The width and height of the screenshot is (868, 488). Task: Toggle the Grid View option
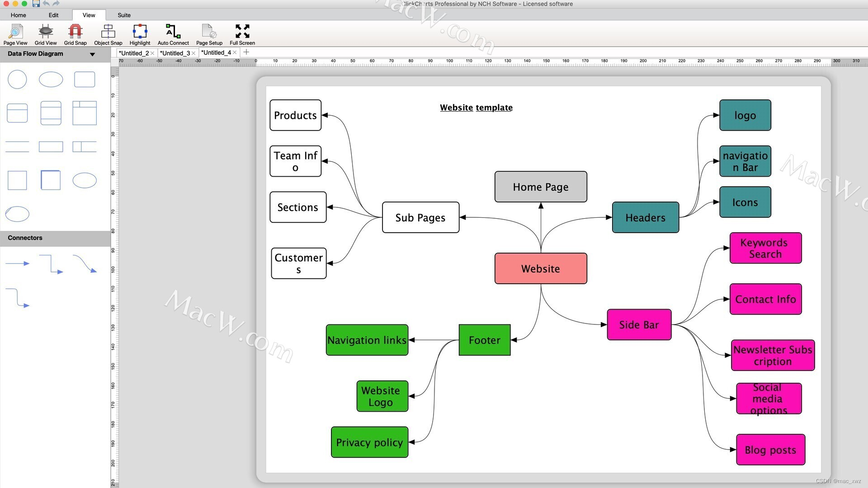[x=46, y=35]
